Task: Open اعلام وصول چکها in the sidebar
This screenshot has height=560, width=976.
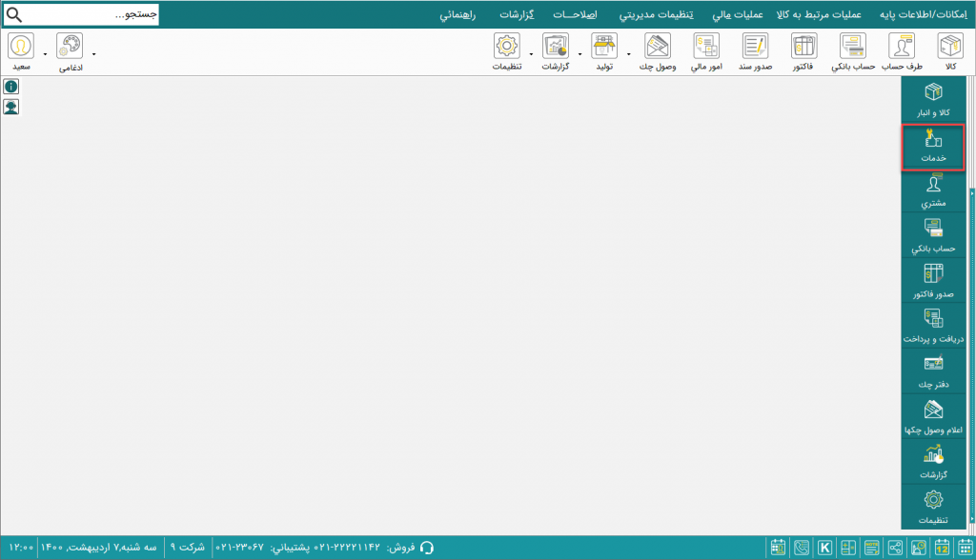Action: (x=933, y=417)
